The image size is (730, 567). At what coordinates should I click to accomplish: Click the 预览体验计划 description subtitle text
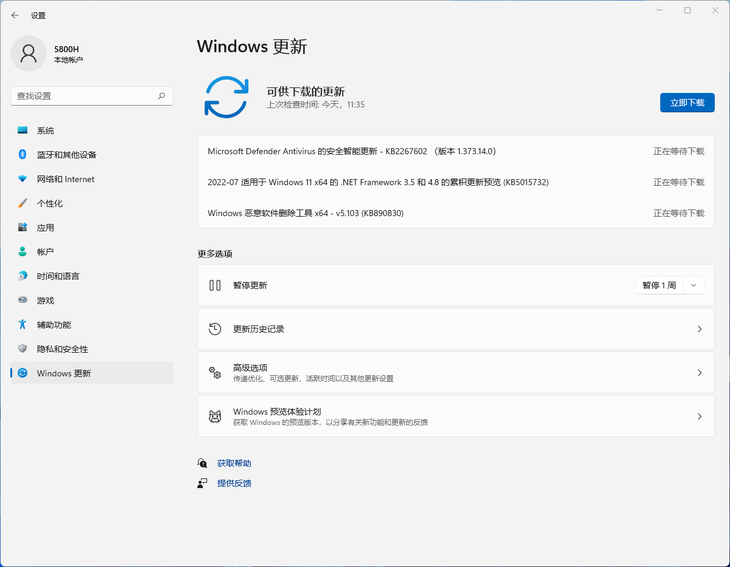click(330, 422)
